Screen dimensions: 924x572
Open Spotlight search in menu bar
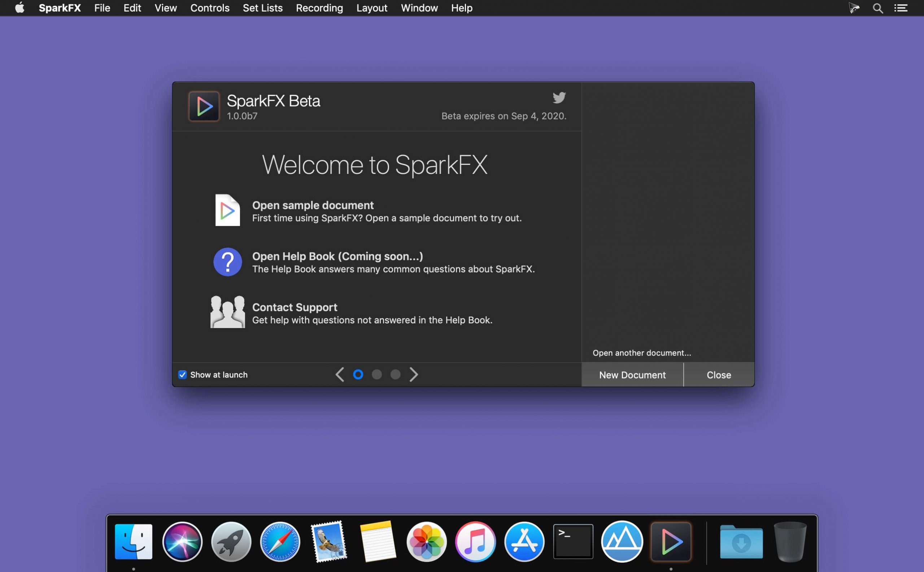[878, 8]
